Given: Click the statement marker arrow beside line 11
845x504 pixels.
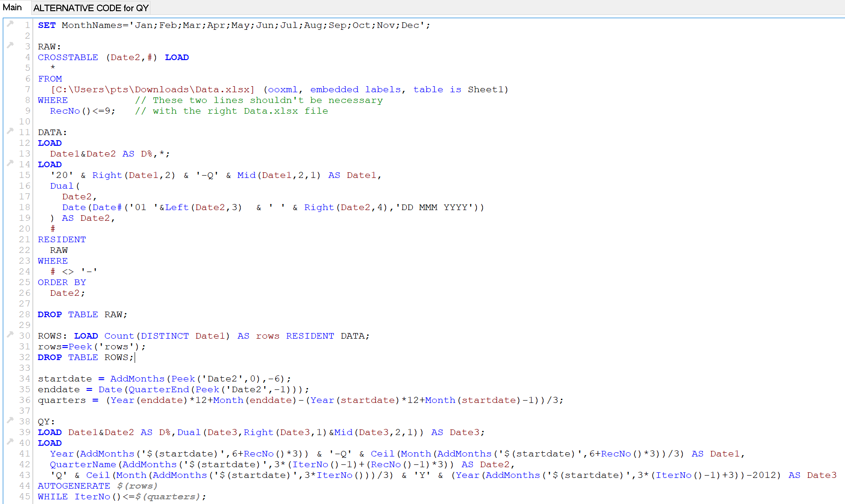Looking at the screenshot, I should (10, 130).
